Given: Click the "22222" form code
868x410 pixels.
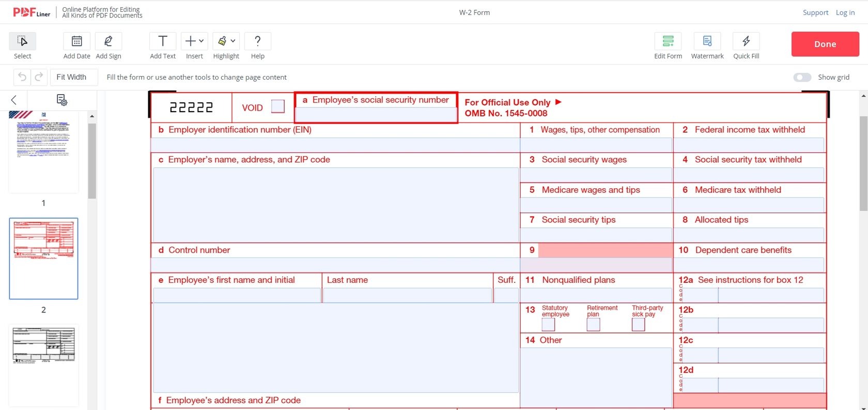Looking at the screenshot, I should 191,107.
